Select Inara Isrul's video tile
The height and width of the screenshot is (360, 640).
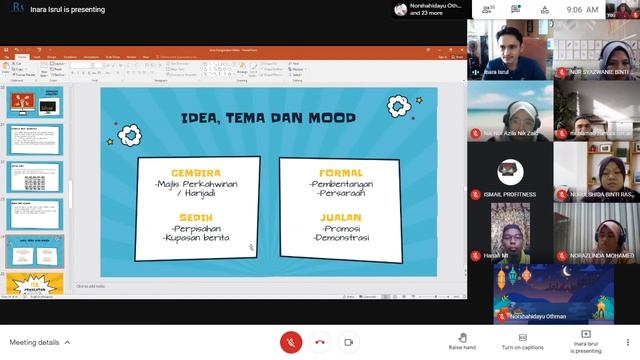pyautogui.click(x=510, y=49)
